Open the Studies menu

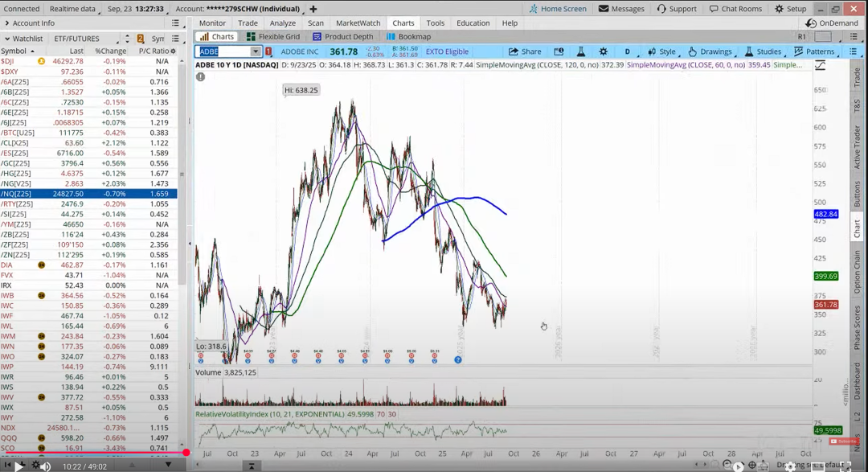[763, 51]
